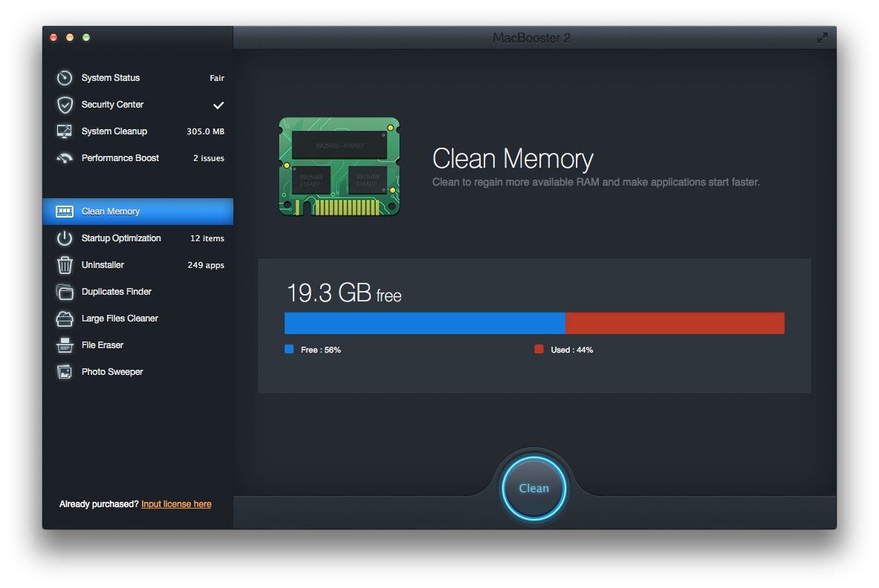Click the red Used legend swatch

pos(539,350)
